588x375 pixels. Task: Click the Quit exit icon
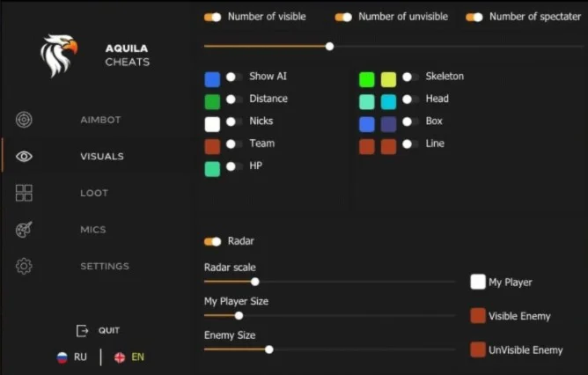83,331
